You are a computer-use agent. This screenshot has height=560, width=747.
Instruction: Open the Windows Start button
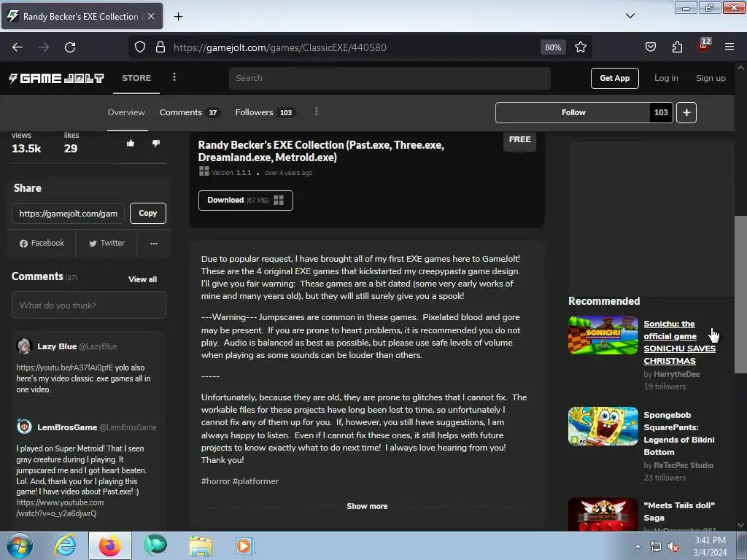coord(19,545)
